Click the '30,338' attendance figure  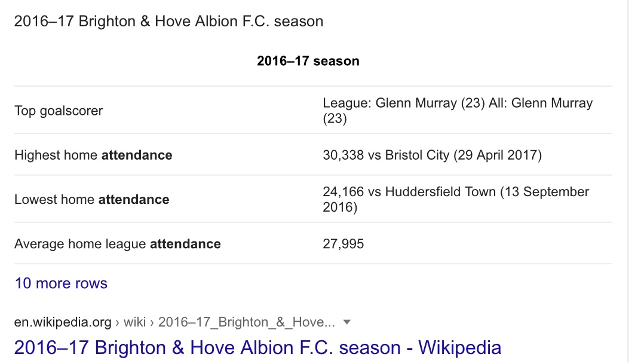344,155
